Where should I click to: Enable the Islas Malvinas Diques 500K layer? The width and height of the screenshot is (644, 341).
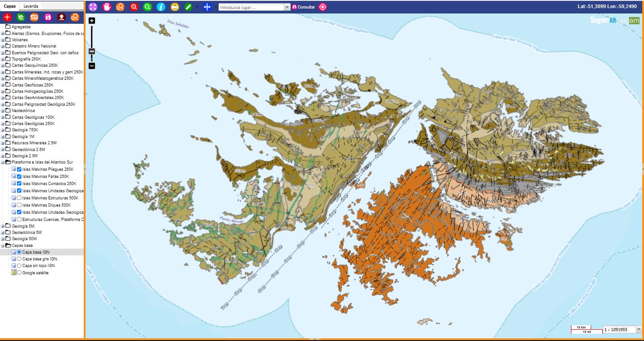tap(18, 204)
